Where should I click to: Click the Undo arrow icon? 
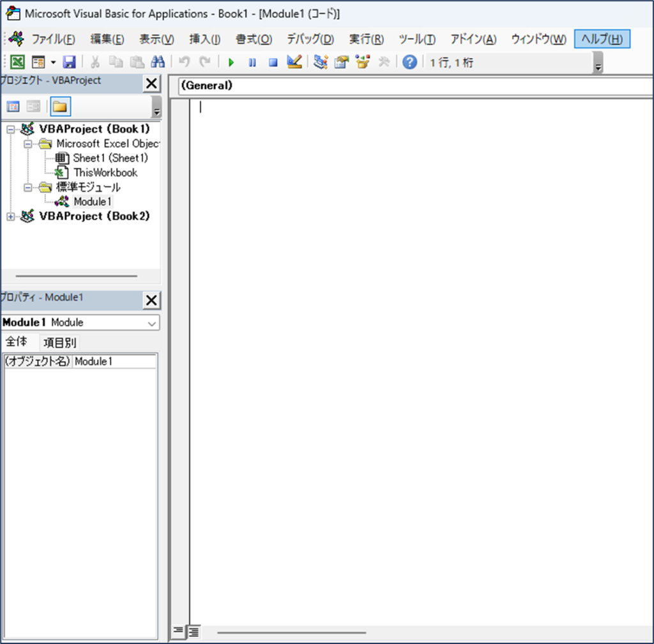pos(184,62)
